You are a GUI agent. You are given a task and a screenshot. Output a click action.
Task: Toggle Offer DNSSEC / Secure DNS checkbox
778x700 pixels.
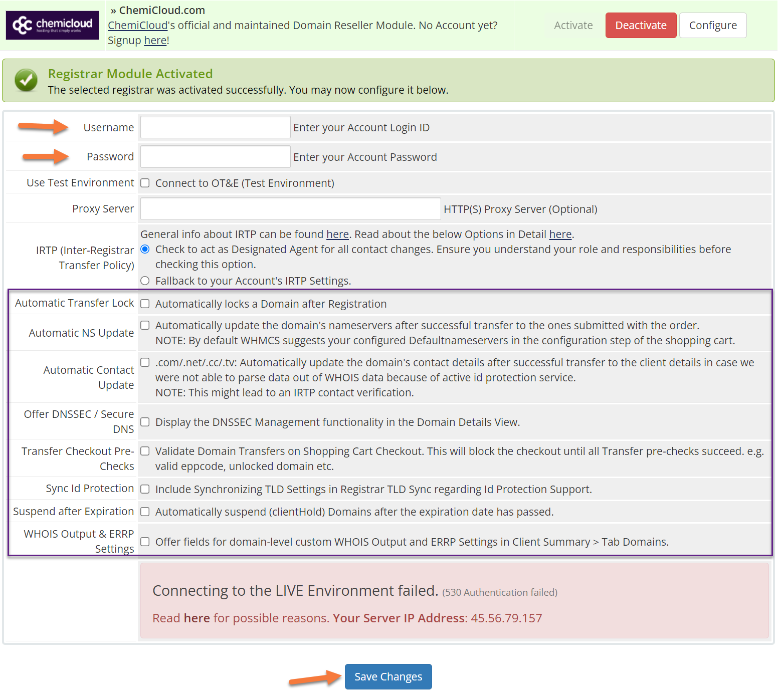(145, 422)
